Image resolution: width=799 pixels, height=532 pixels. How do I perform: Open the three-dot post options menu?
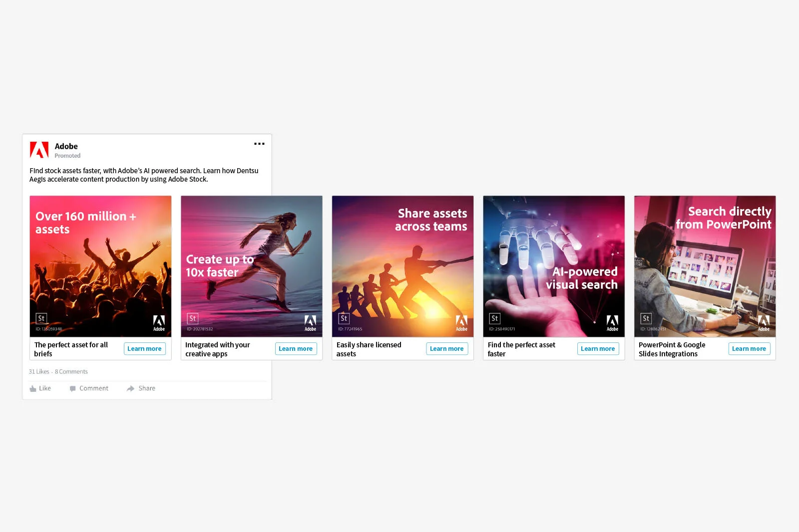pyautogui.click(x=259, y=144)
